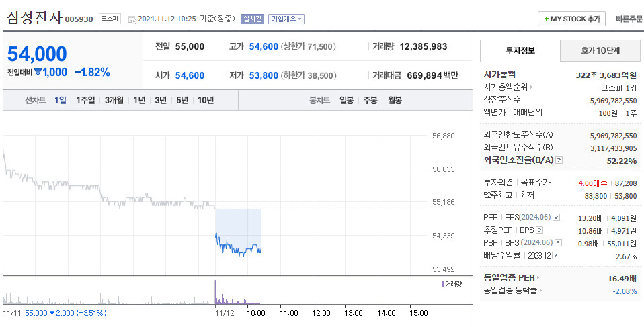The image size is (644, 327).
Task: Open the 동일업종 등락률 link
Action: (x=510, y=291)
